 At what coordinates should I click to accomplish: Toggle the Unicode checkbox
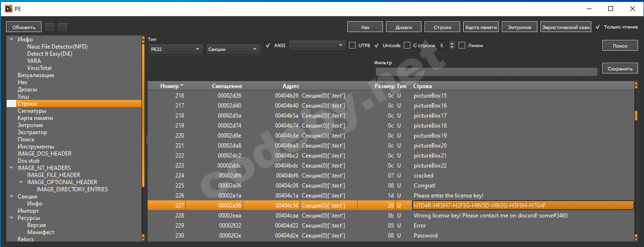tap(377, 46)
